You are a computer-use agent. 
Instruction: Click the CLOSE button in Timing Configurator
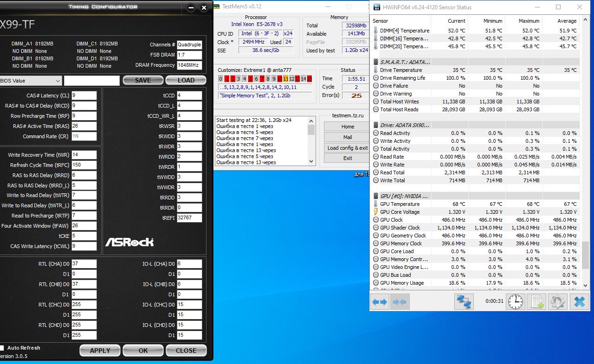click(186, 351)
